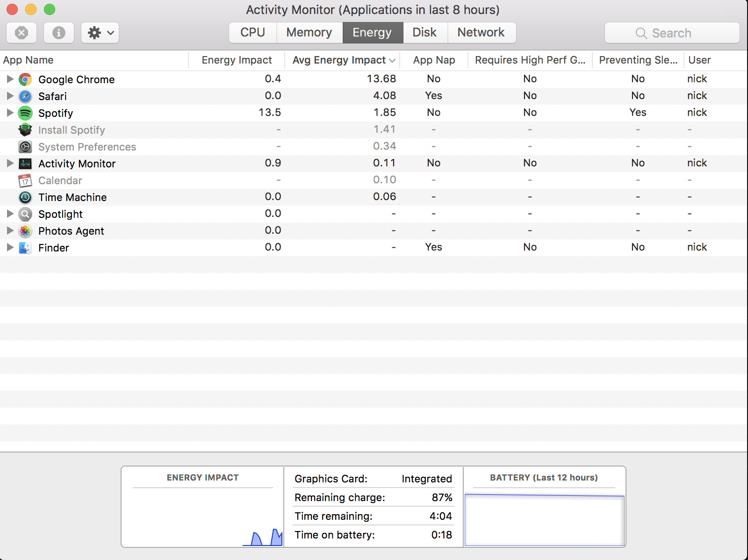Viewport: 748px width, 560px height.
Task: Sort by App Name column
Action: [x=93, y=60]
